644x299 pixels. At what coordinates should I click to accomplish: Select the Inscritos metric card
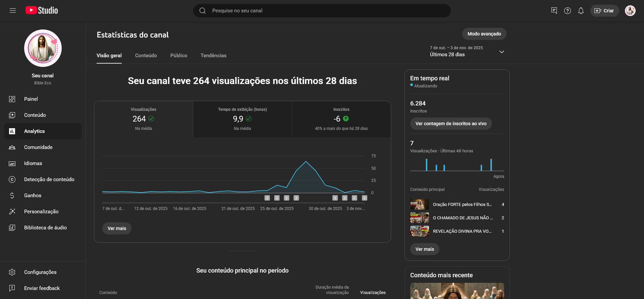pos(341,119)
